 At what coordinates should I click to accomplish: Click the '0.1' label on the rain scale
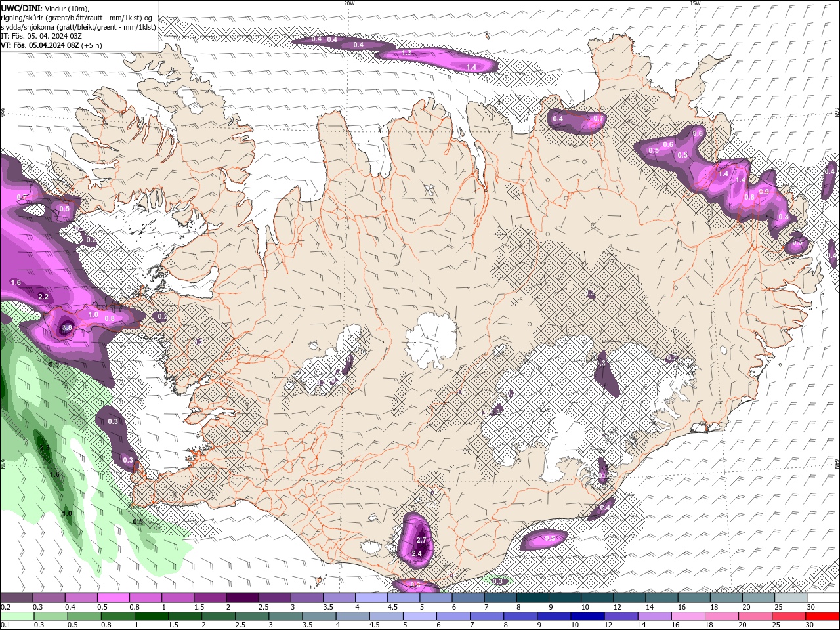coord(5,625)
